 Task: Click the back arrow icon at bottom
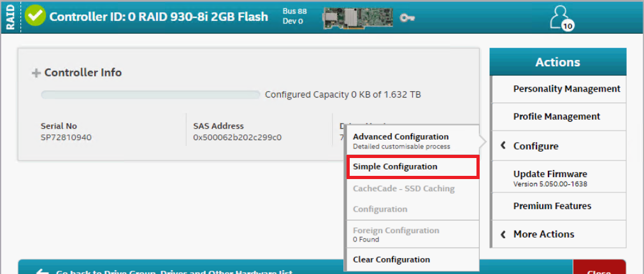[43, 271]
